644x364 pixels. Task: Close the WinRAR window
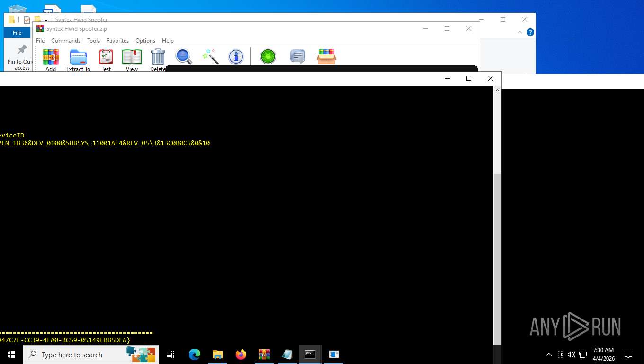[x=469, y=28]
